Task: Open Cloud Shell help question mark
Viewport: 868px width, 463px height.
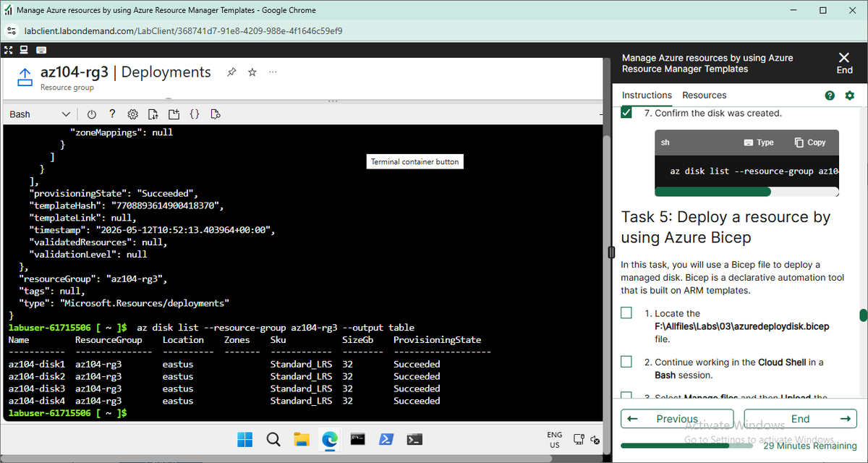Action: pos(112,114)
